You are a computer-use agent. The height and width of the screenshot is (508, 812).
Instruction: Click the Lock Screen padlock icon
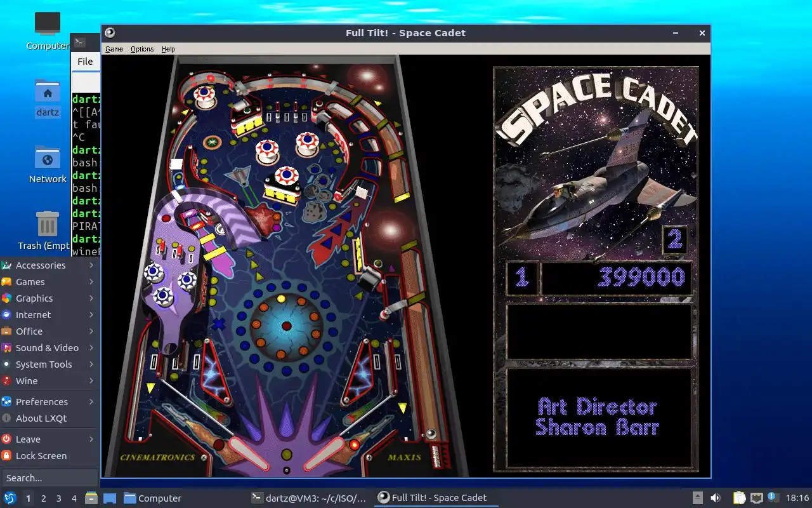coord(6,456)
